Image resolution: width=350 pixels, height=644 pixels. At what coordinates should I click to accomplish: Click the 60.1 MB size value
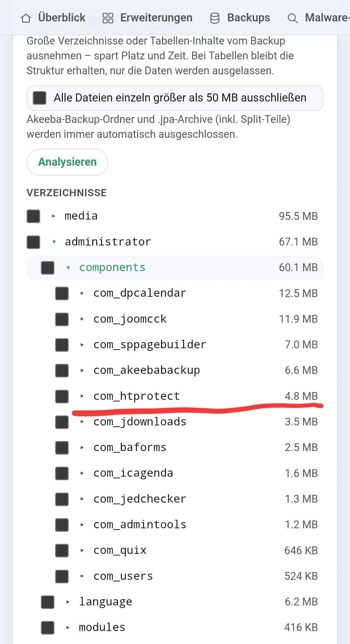(x=298, y=268)
